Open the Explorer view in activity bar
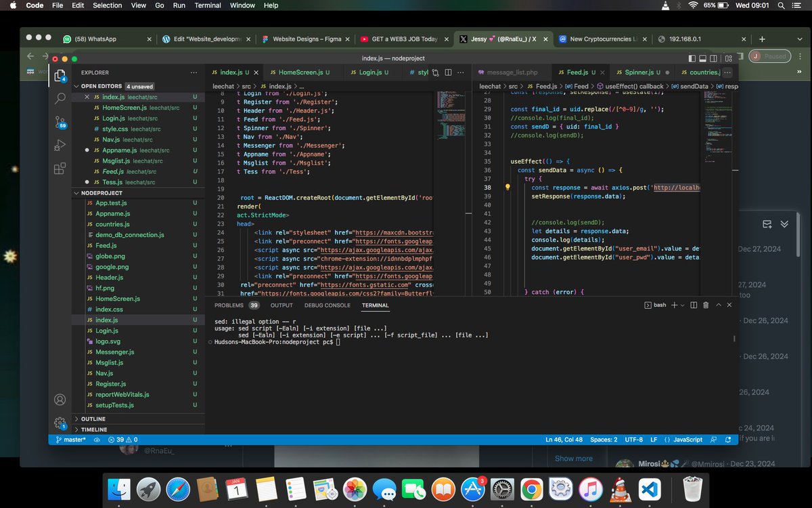The height and width of the screenshot is (508, 812). [60, 75]
